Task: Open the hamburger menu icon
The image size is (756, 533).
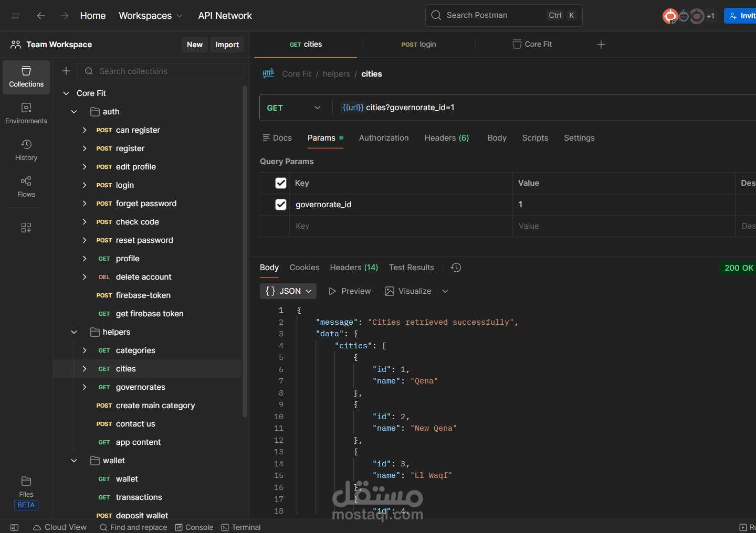Action: [15, 16]
